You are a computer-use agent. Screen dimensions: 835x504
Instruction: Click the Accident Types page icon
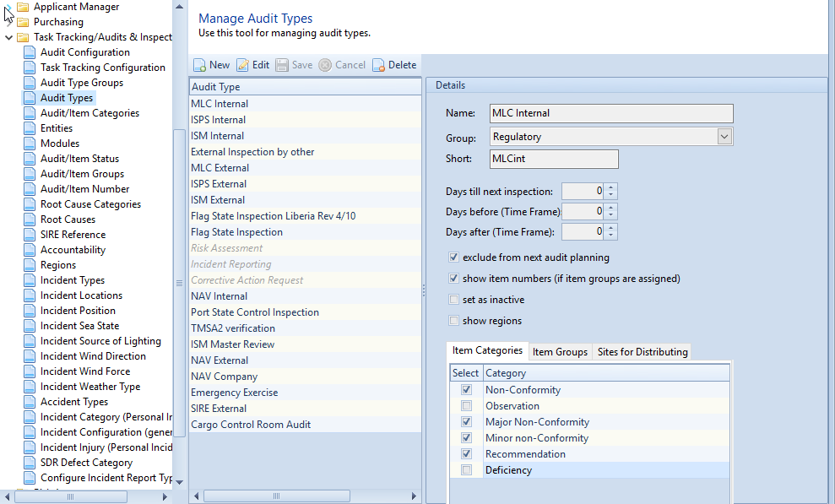[30, 402]
